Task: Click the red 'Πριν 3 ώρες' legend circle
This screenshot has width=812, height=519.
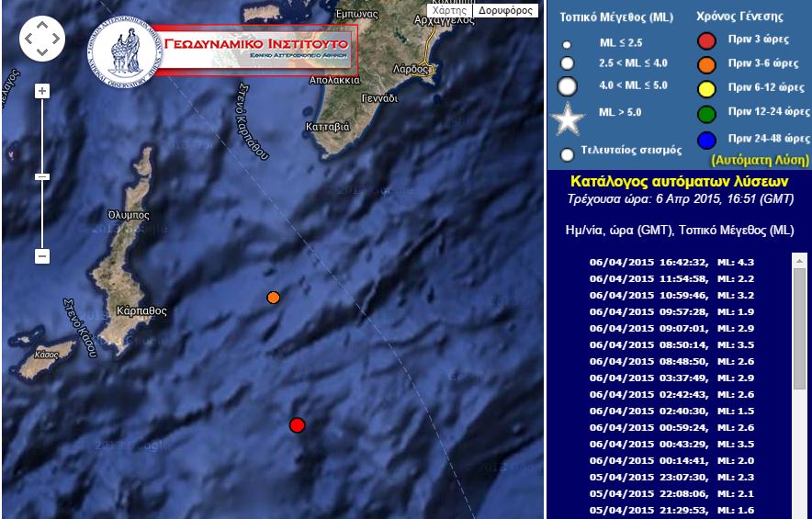Action: [706, 40]
